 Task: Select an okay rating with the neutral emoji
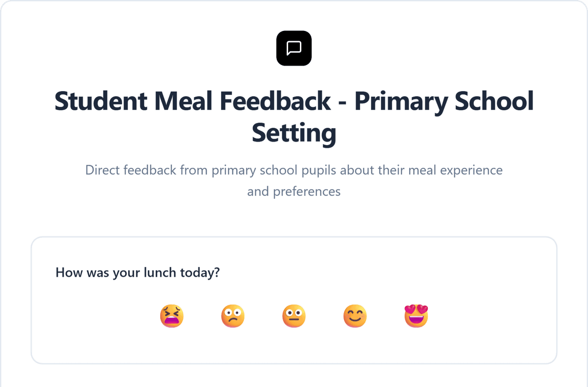click(294, 316)
